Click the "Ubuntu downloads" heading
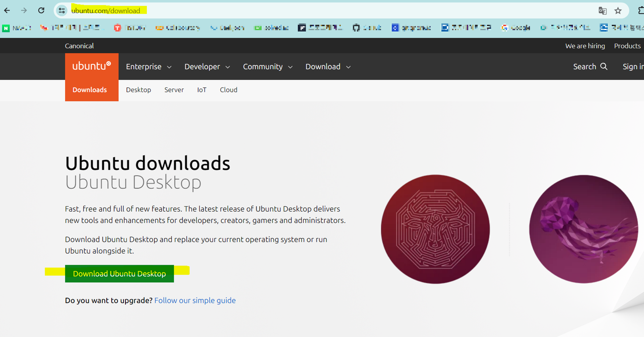 [x=148, y=163]
